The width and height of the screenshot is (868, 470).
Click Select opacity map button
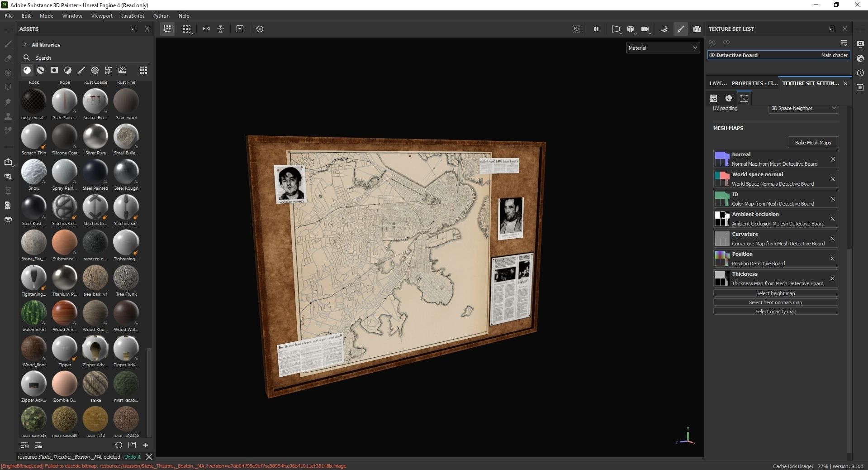(x=776, y=312)
